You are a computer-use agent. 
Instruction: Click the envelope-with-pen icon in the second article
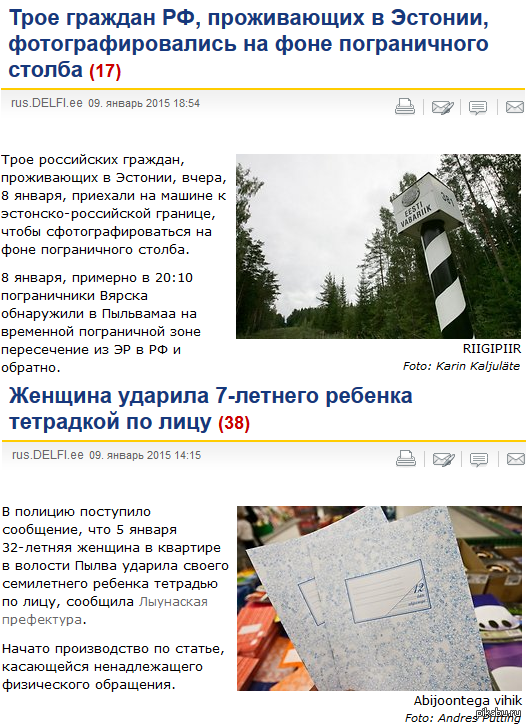pos(443,459)
